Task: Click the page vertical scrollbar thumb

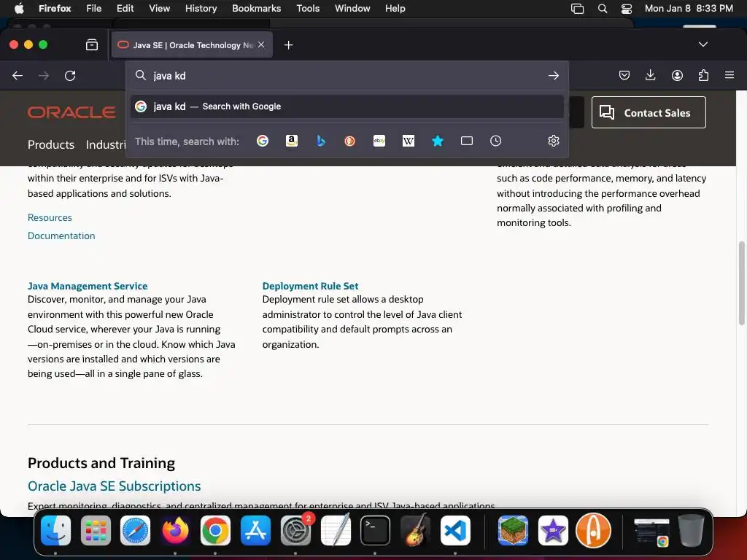Action: click(x=741, y=284)
